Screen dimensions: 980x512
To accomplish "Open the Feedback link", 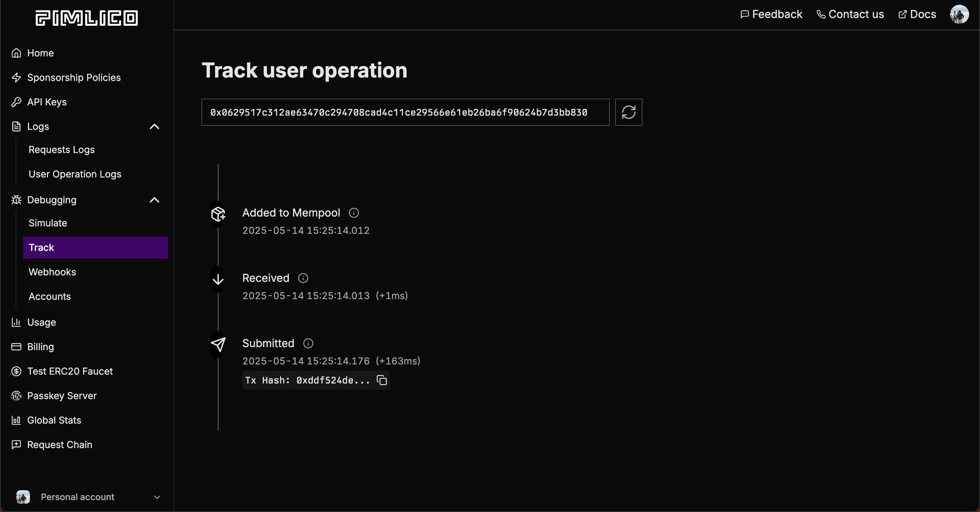I will [x=771, y=14].
